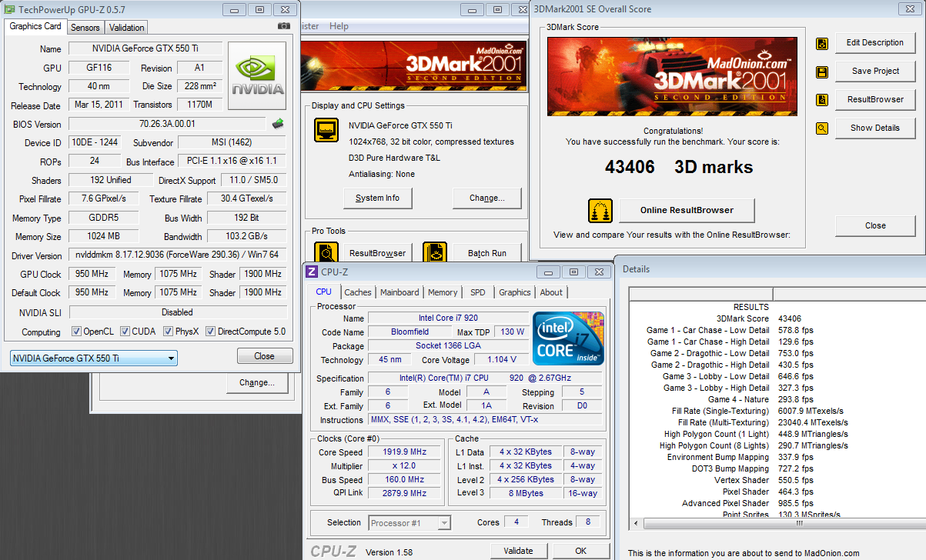Click the BIOS save chip icon in GPU-Z

click(x=278, y=123)
